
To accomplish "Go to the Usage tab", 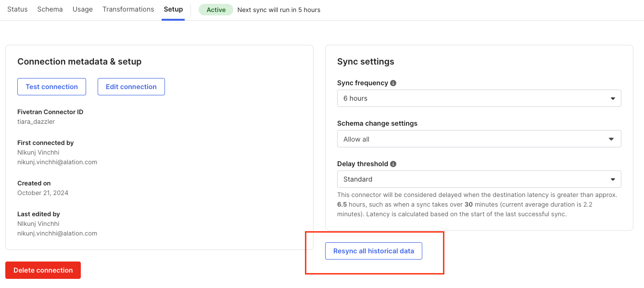I will pyautogui.click(x=83, y=10).
